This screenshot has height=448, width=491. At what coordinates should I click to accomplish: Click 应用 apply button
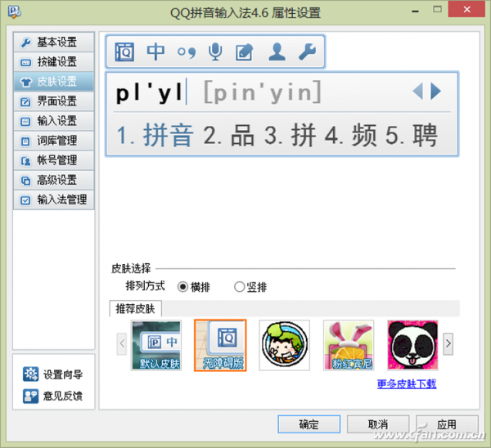447,424
